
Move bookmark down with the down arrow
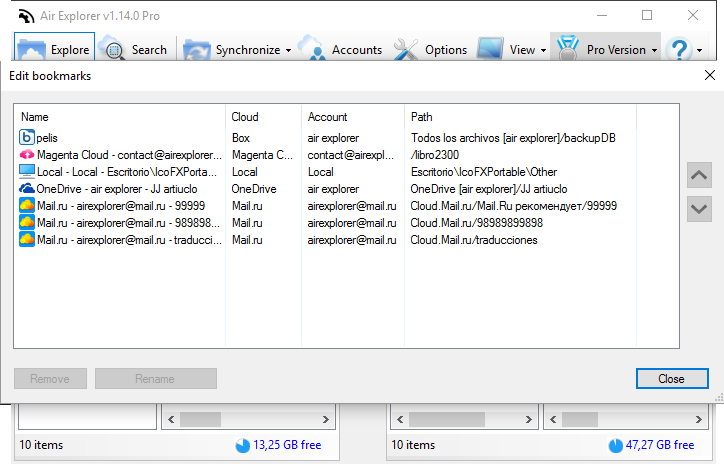pos(699,209)
